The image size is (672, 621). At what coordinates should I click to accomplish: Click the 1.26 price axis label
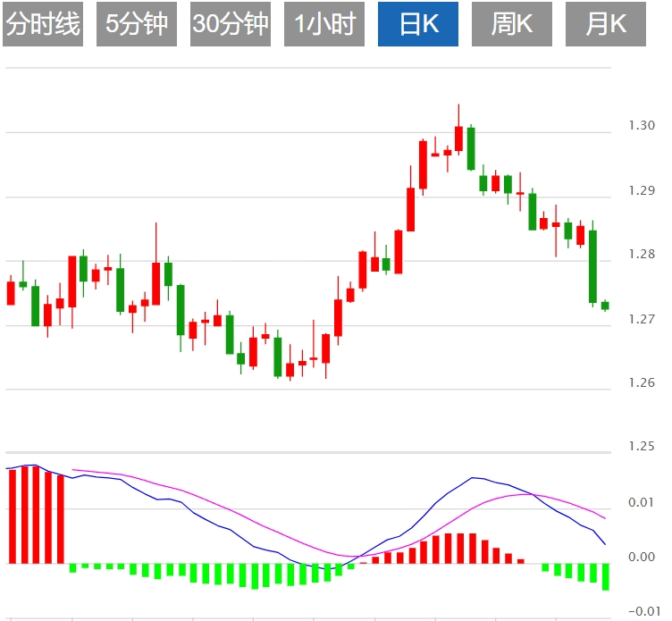point(642,382)
